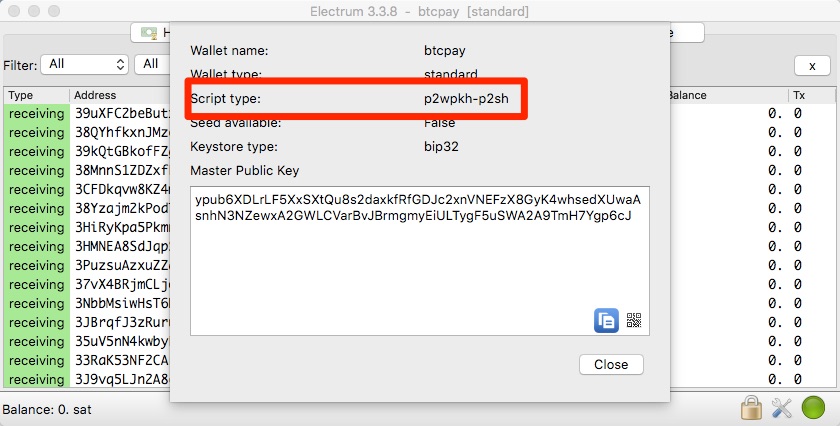Close the wallet information dialog
This screenshot has width=840, height=426.
pyautogui.click(x=611, y=364)
